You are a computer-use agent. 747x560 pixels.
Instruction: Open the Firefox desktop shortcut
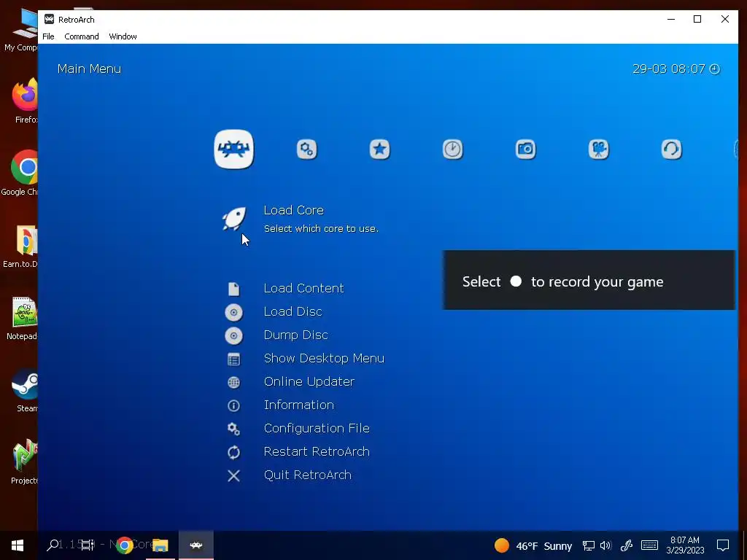point(26,101)
